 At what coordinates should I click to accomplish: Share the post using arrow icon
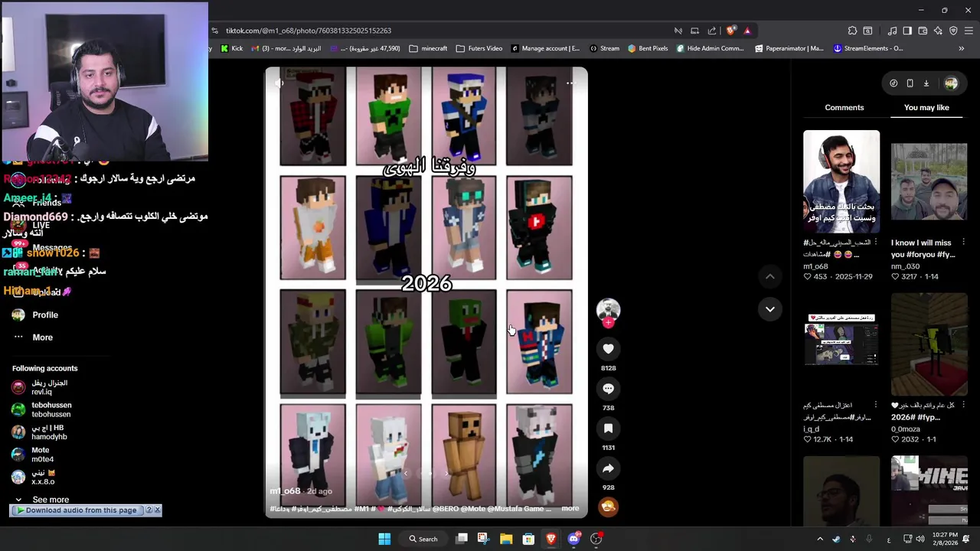click(x=608, y=468)
